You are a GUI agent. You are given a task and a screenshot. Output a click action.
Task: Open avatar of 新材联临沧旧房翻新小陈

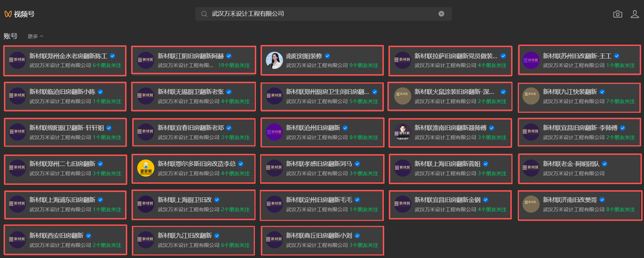(17, 96)
